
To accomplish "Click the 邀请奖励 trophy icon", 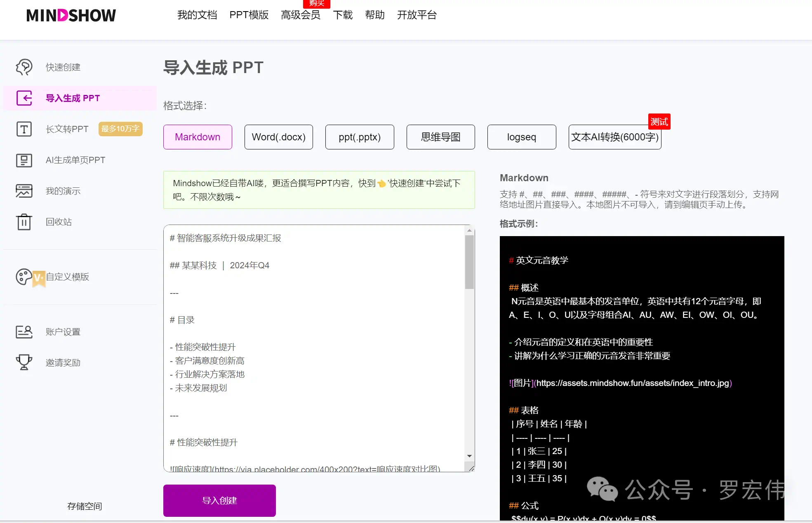I will tap(24, 362).
